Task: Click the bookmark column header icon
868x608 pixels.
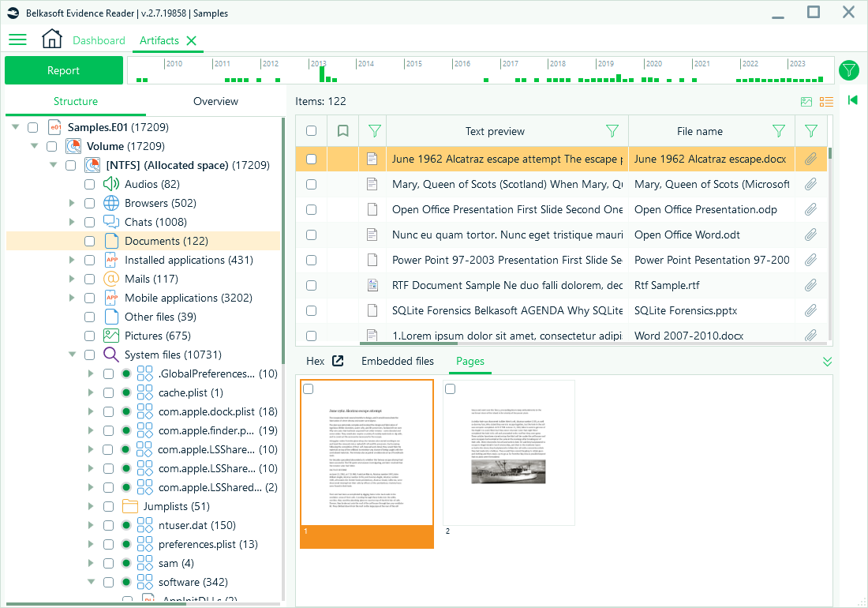Action: [x=343, y=131]
